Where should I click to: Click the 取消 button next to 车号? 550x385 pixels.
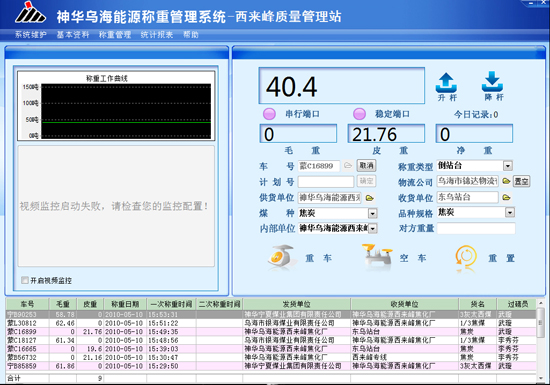click(x=366, y=166)
